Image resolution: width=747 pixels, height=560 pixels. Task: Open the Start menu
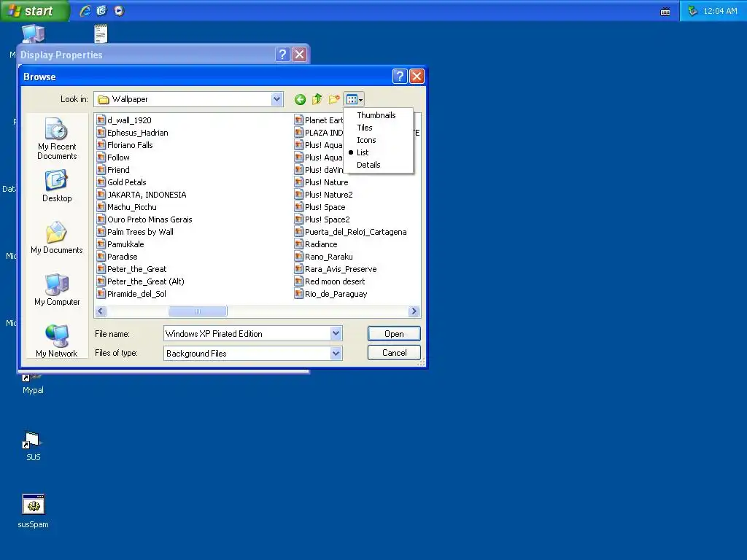[34, 10]
